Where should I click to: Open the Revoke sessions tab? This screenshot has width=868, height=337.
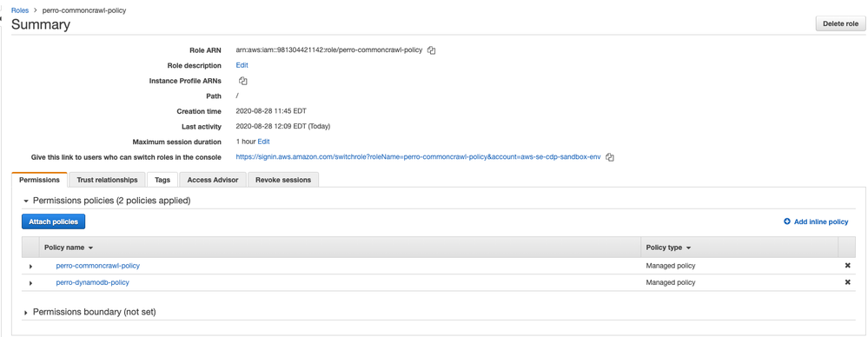(283, 180)
